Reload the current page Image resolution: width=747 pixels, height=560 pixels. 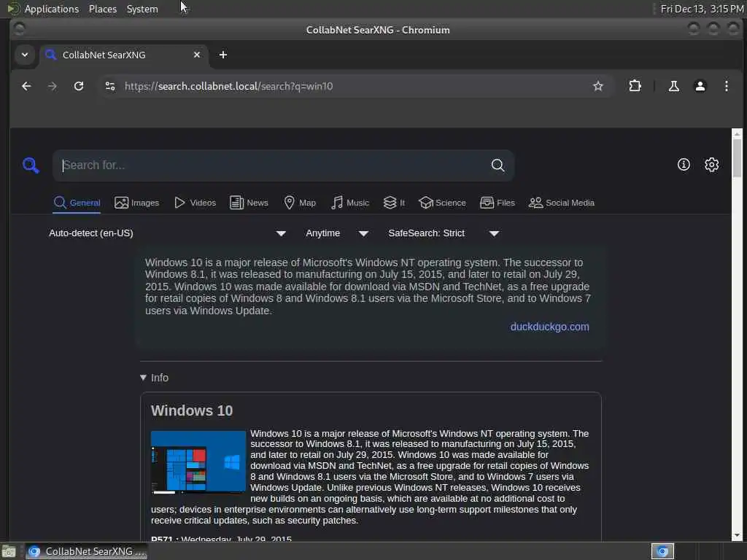[x=79, y=86]
